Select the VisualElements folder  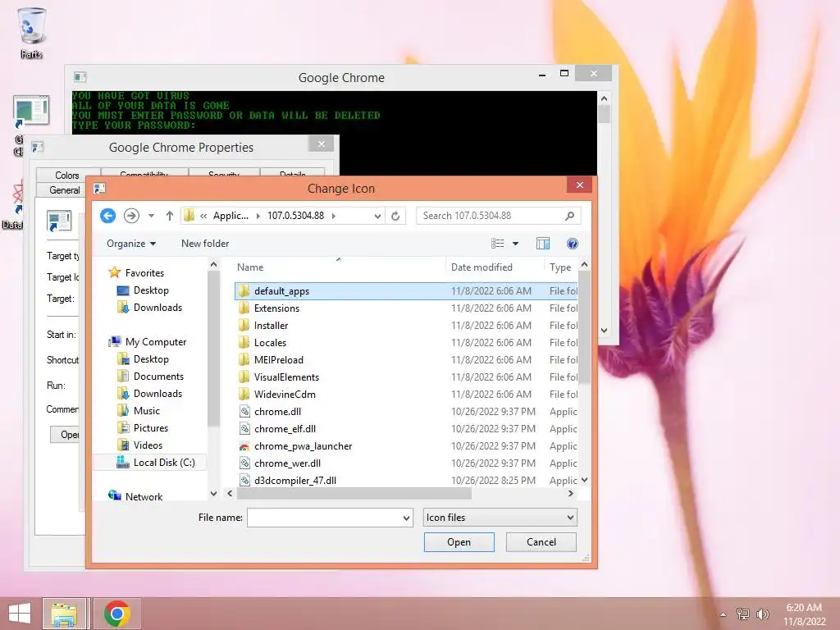click(x=286, y=377)
